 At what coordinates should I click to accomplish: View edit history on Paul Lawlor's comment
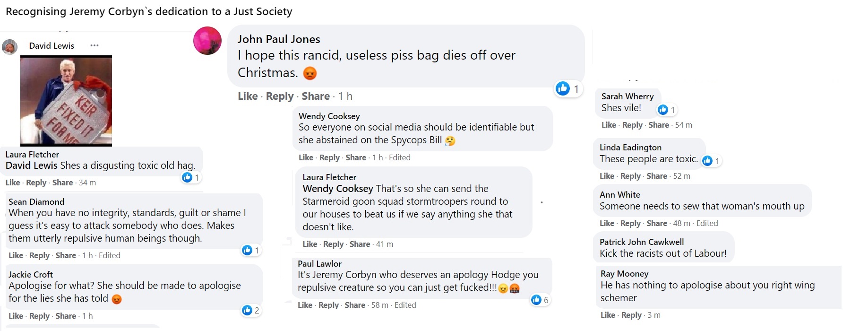(x=405, y=305)
